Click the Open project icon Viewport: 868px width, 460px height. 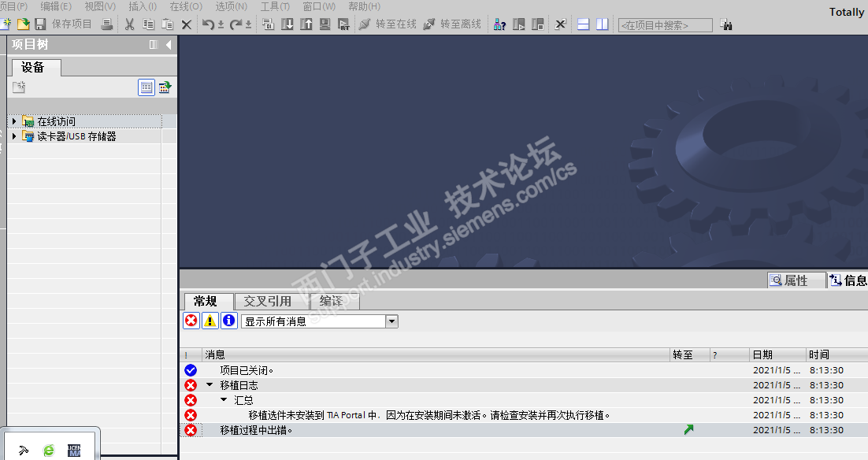click(24, 24)
